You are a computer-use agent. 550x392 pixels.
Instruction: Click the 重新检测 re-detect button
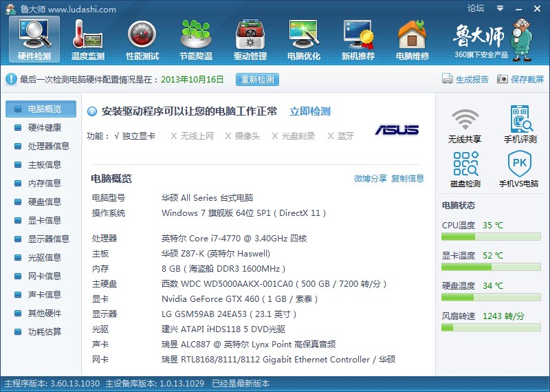(x=257, y=79)
